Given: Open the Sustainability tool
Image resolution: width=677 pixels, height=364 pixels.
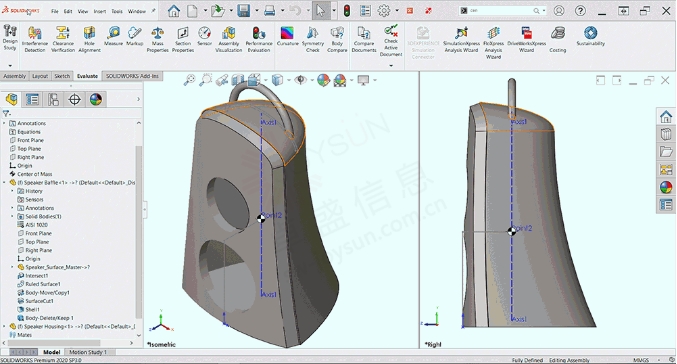Looking at the screenshot, I should click(590, 36).
